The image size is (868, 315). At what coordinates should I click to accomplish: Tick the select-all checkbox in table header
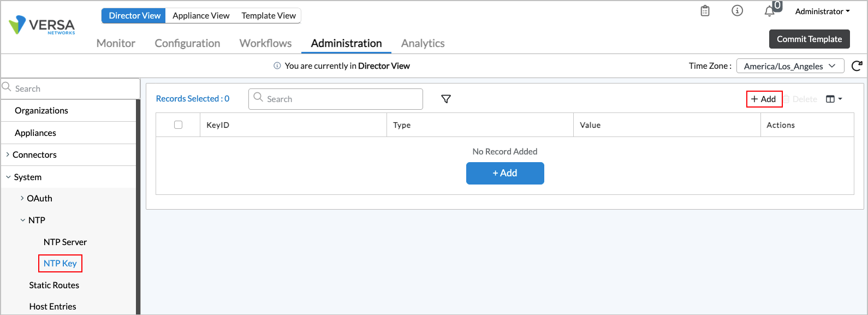coord(178,125)
